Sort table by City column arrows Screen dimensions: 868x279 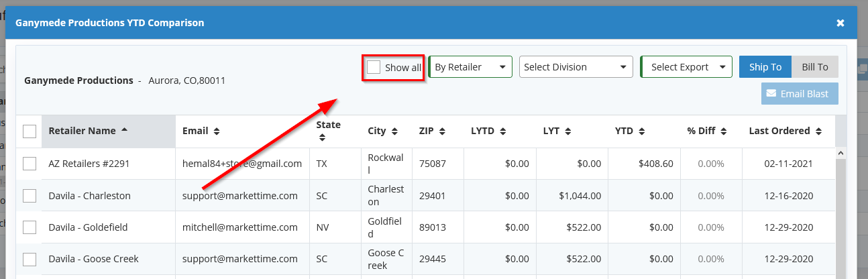point(394,131)
